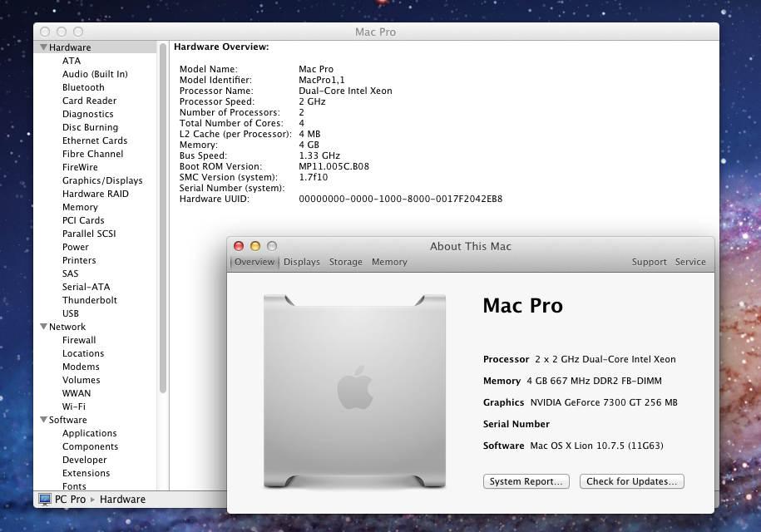Select Power in the sidebar
761x532 pixels.
[x=75, y=247]
